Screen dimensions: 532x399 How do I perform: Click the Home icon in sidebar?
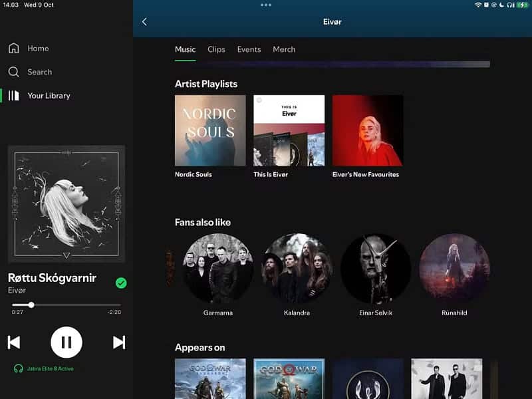(x=13, y=49)
